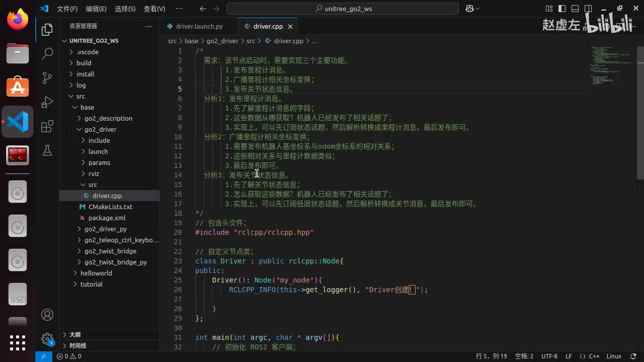
Task: Open the Extensions view
Action: tap(47, 126)
